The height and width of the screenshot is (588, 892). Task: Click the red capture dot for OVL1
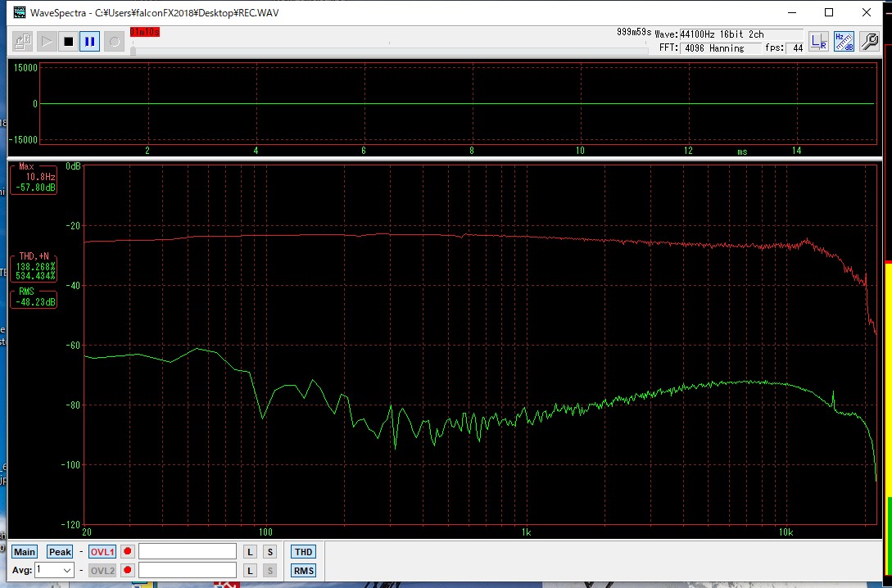click(x=128, y=552)
